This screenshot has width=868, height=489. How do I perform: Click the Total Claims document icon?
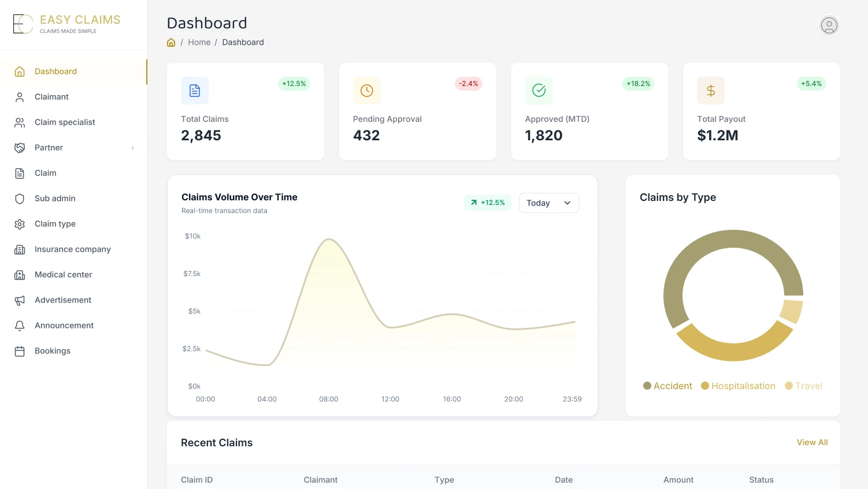195,91
